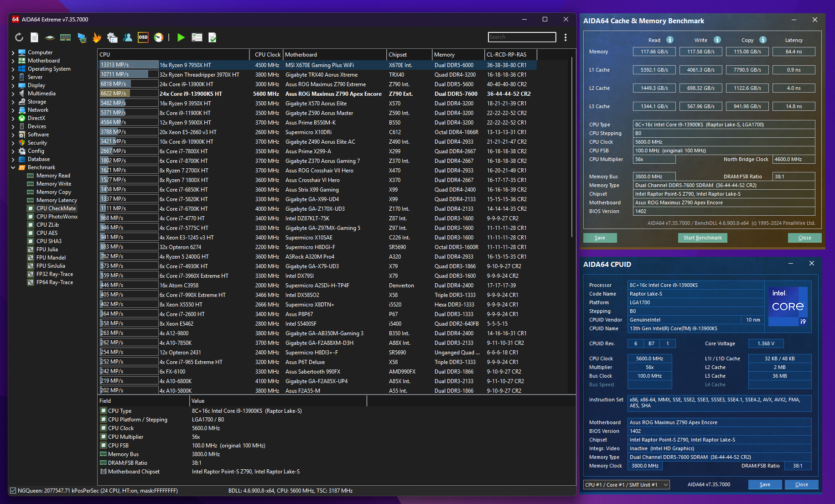
Task: Click Close in Cache & Memory Benchmark window
Action: (804, 238)
